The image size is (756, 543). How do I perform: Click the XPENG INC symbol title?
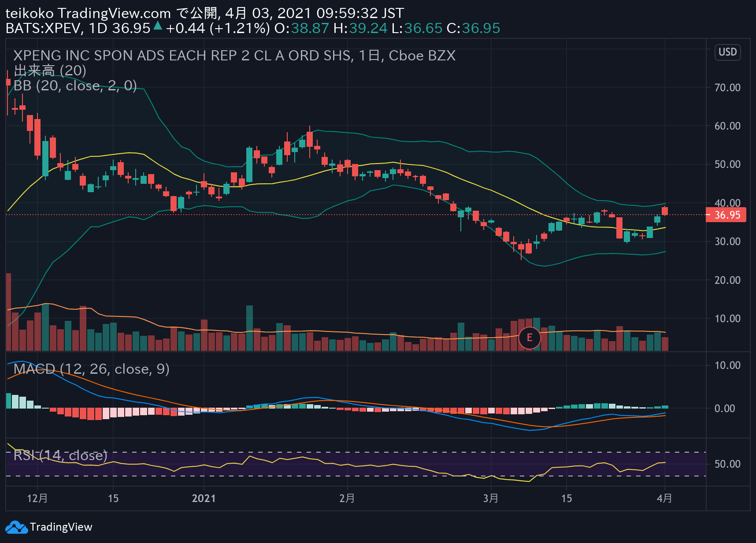(234, 56)
